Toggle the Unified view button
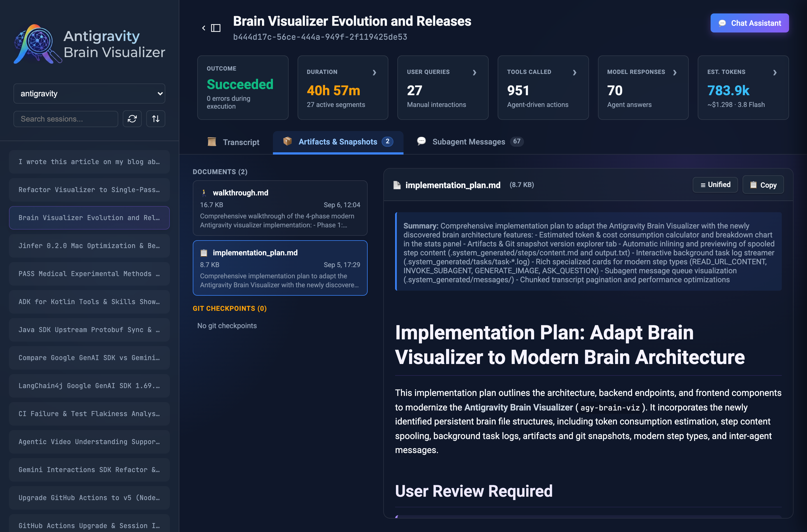This screenshot has width=807, height=532. pos(715,185)
